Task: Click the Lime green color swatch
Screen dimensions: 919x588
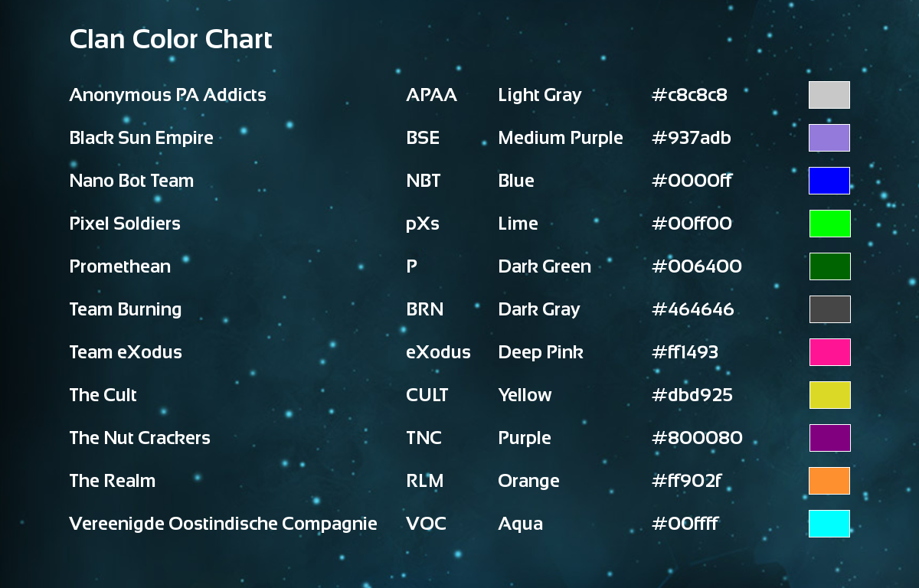Action: coord(829,224)
